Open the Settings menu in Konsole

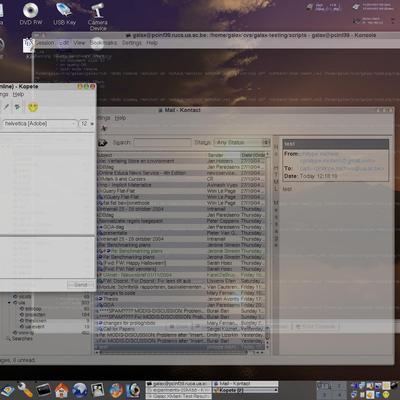click(132, 43)
